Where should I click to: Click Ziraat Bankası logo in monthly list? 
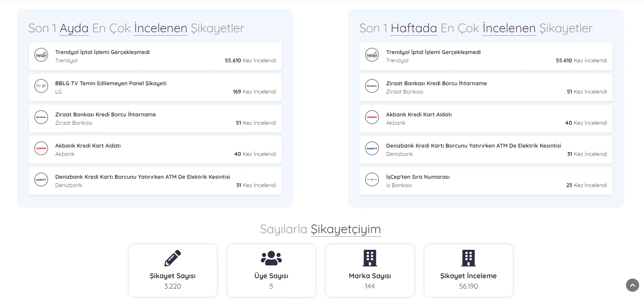tap(41, 117)
